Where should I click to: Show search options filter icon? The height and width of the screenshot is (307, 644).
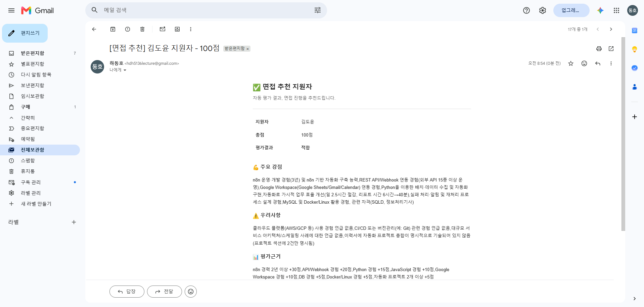click(x=318, y=10)
